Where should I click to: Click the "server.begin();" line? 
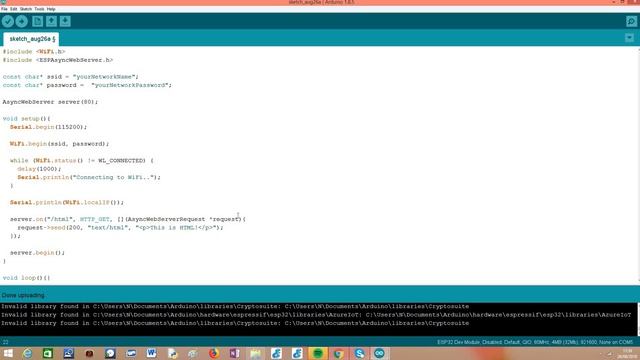point(38,253)
